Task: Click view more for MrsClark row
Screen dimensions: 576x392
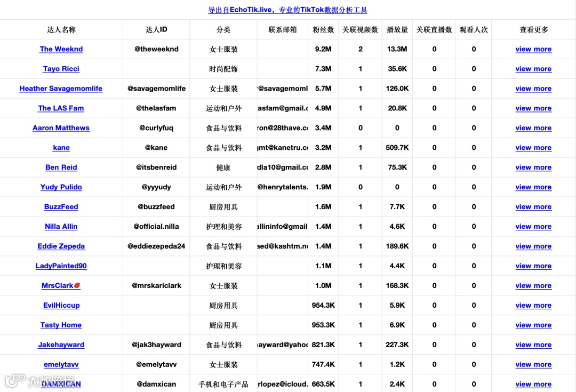Action: coord(533,285)
